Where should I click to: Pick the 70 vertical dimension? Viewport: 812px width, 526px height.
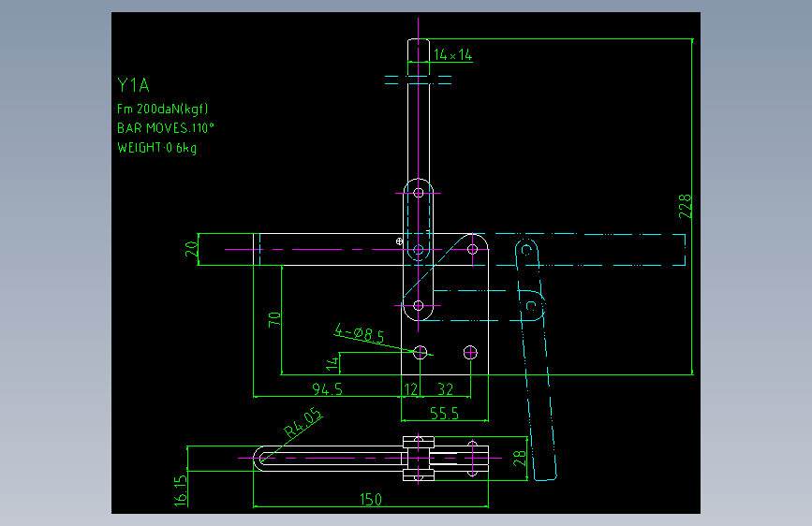click(x=274, y=319)
